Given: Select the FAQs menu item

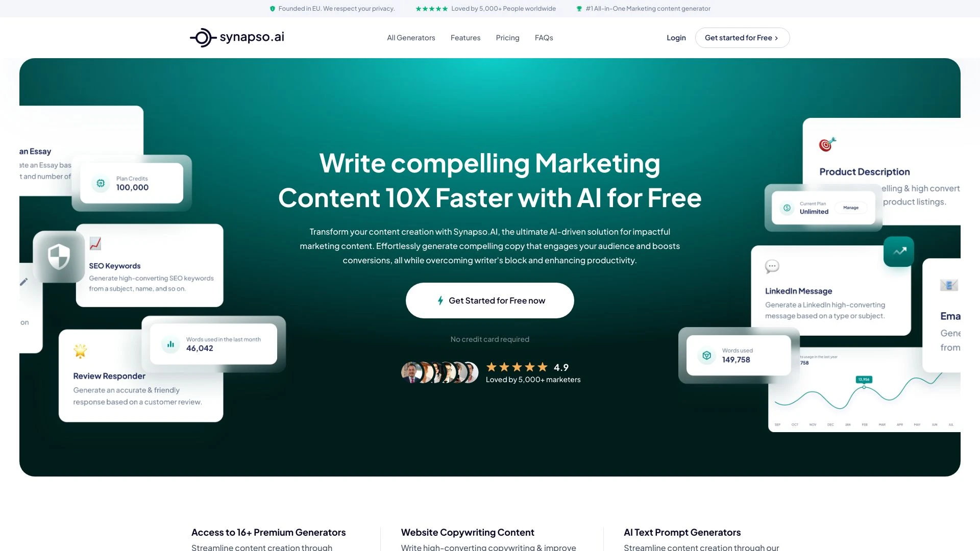Looking at the screenshot, I should [544, 37].
